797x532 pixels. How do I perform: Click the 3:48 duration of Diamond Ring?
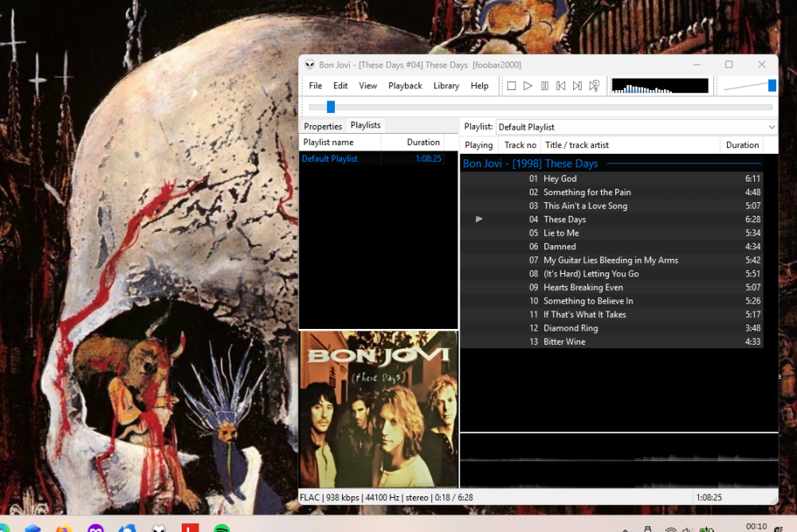click(x=752, y=328)
